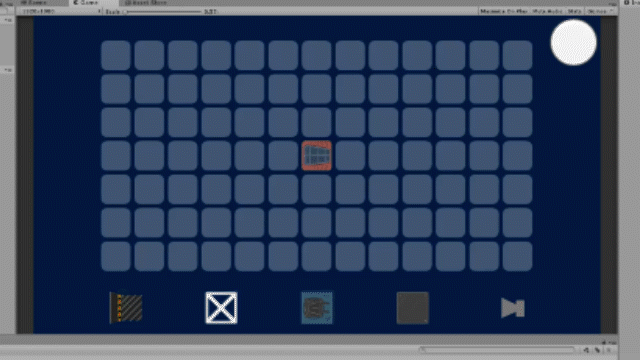Open the Game panel options menu
This screenshot has width=640, height=360.
612,3
